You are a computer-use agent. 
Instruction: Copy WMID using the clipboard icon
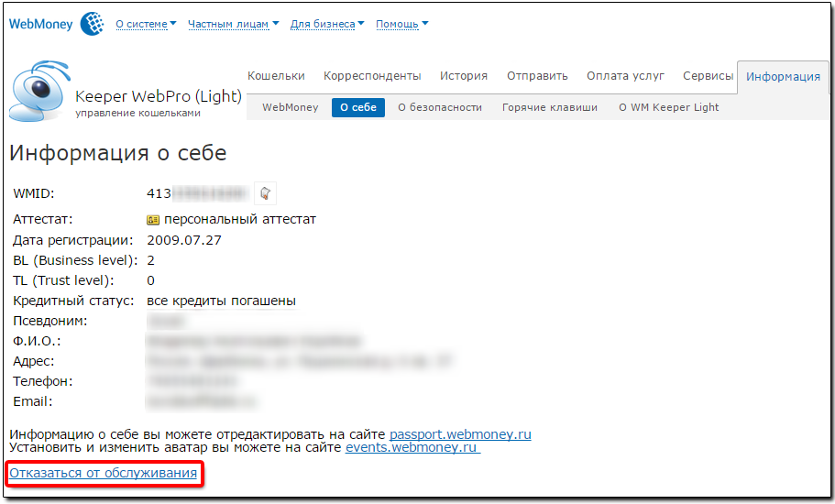click(265, 193)
